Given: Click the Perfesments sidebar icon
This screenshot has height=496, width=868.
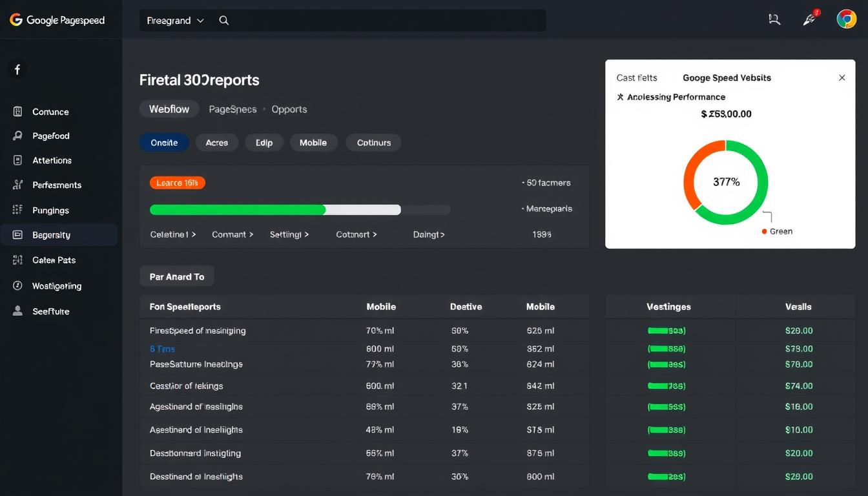Looking at the screenshot, I should (18, 185).
